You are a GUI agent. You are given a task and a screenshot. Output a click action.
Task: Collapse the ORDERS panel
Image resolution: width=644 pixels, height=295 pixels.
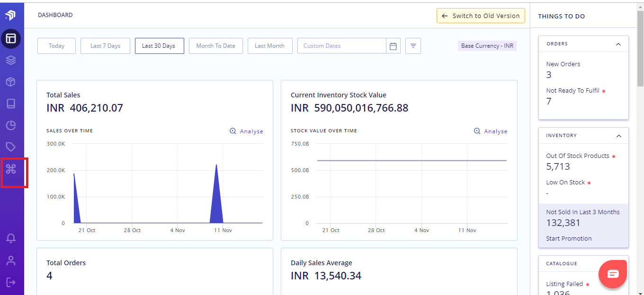point(618,43)
